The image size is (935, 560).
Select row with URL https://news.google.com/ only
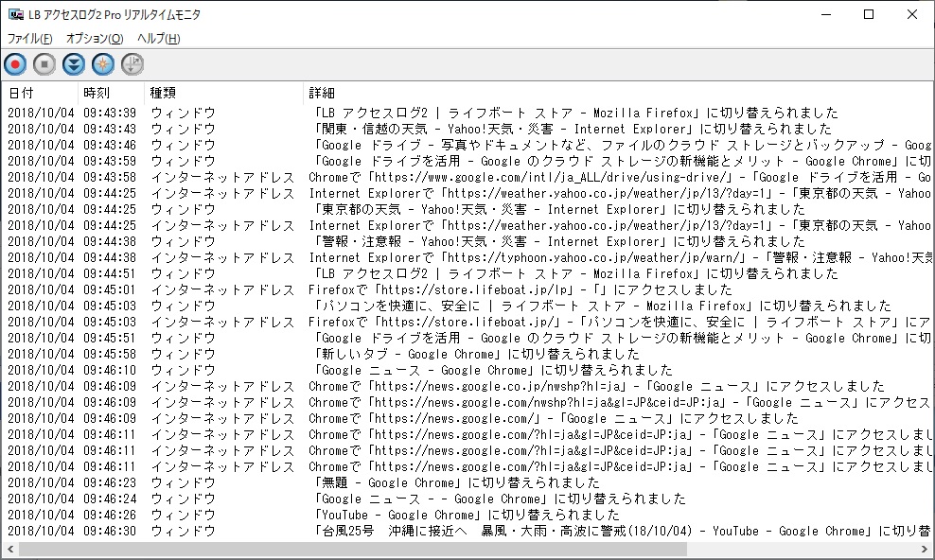click(x=467, y=418)
